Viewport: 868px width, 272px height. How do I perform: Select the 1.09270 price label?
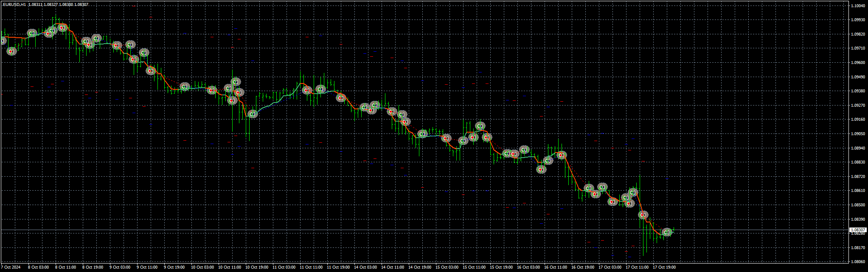coord(858,105)
